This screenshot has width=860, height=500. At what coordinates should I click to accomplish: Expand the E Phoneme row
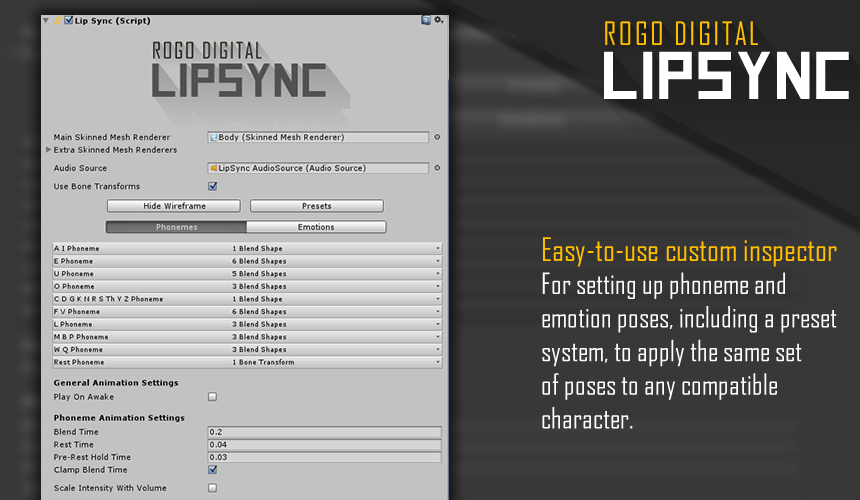247,261
